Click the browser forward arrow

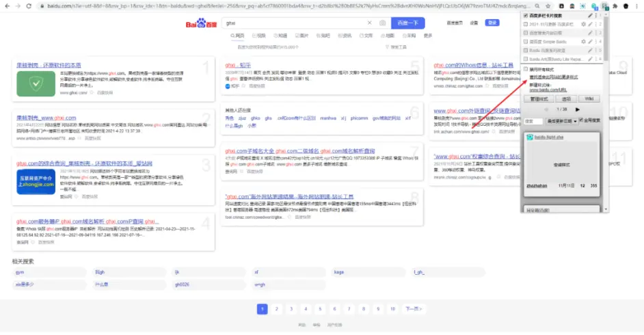18,6
